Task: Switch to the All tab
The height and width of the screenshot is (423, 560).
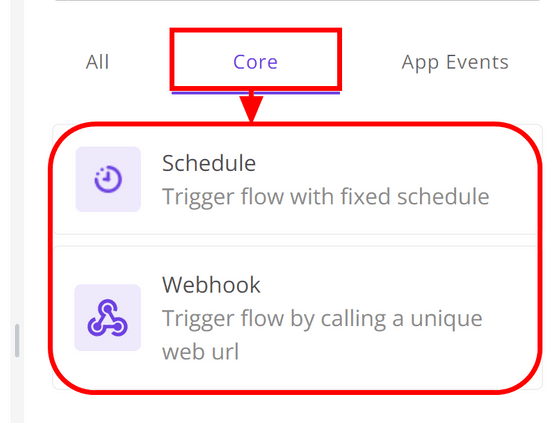Action: [98, 62]
